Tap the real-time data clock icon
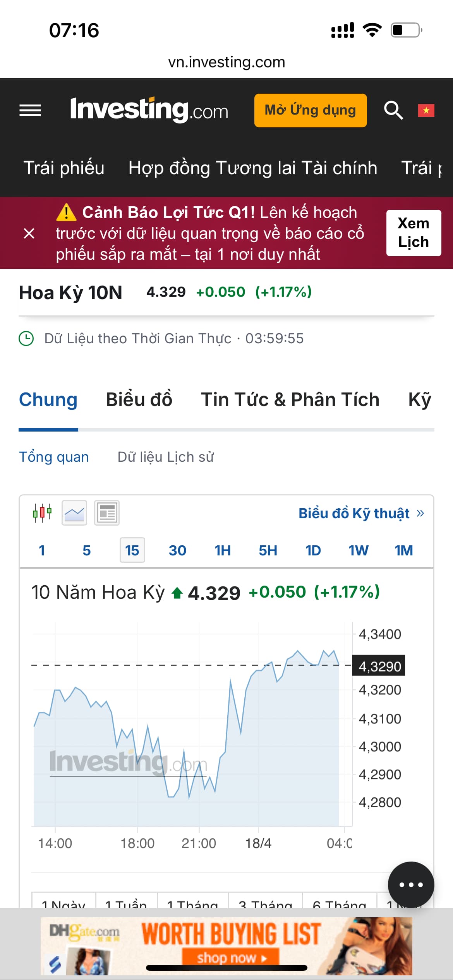 (x=26, y=339)
